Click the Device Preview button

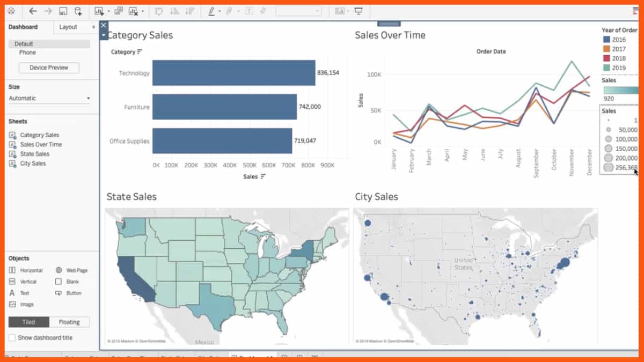tap(48, 68)
